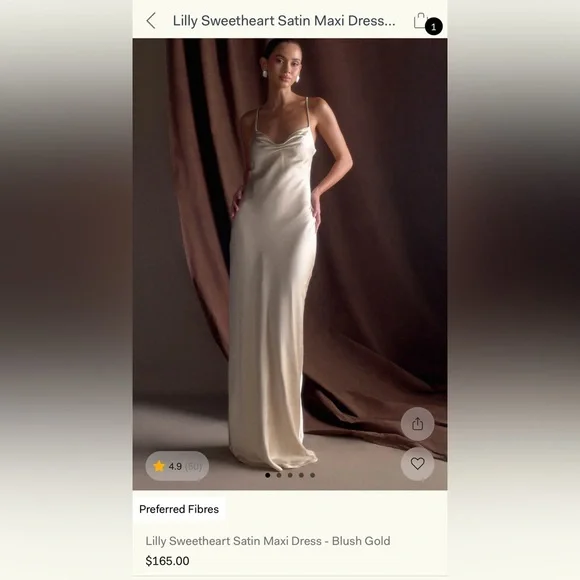The image size is (580, 580).
Task: Switch to the fourth carousel dot
Action: coord(301,475)
